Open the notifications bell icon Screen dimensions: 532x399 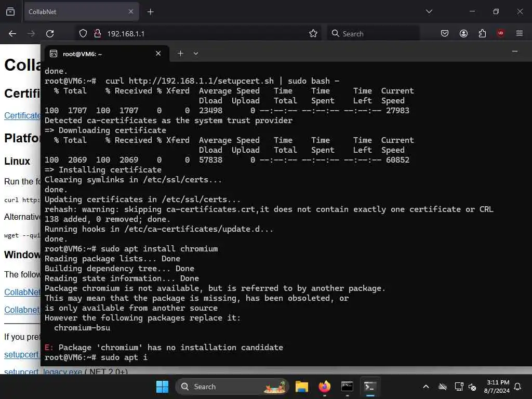coord(518,387)
